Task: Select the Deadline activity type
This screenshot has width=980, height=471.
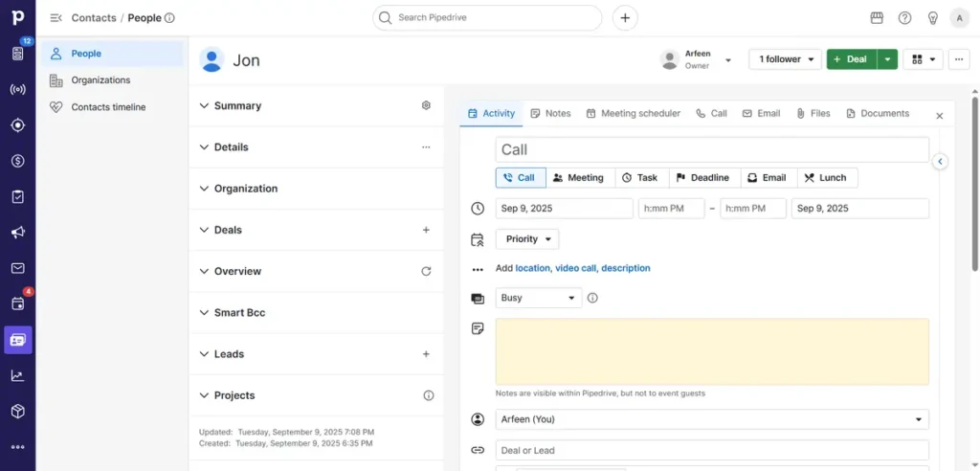Action: tap(702, 178)
